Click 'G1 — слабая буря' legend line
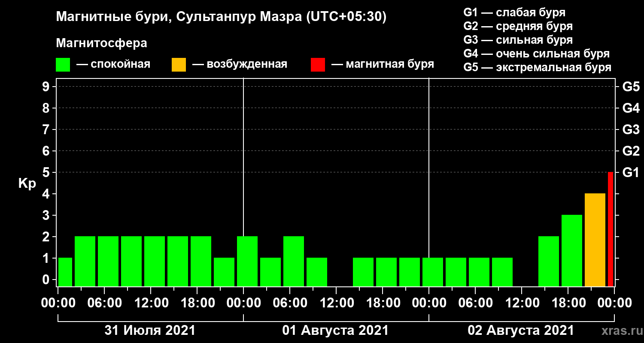 tap(514, 12)
